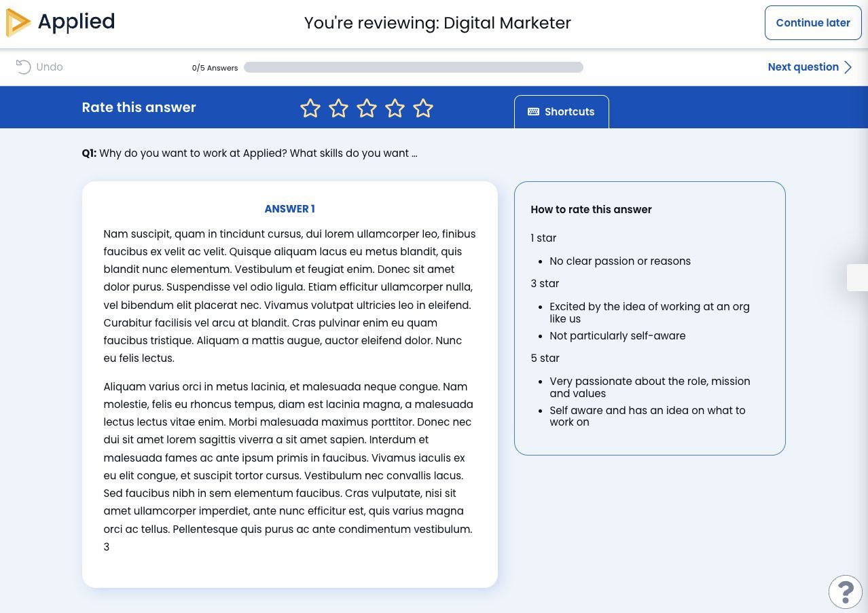Click the Applied wordmark text
Image resolution: width=868 pixels, height=613 pixels.
pyautogui.click(x=76, y=22)
